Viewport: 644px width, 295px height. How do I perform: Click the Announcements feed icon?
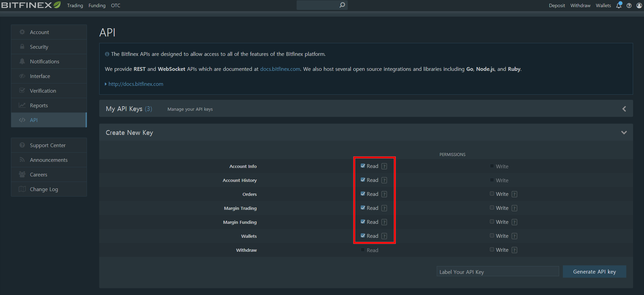click(22, 160)
